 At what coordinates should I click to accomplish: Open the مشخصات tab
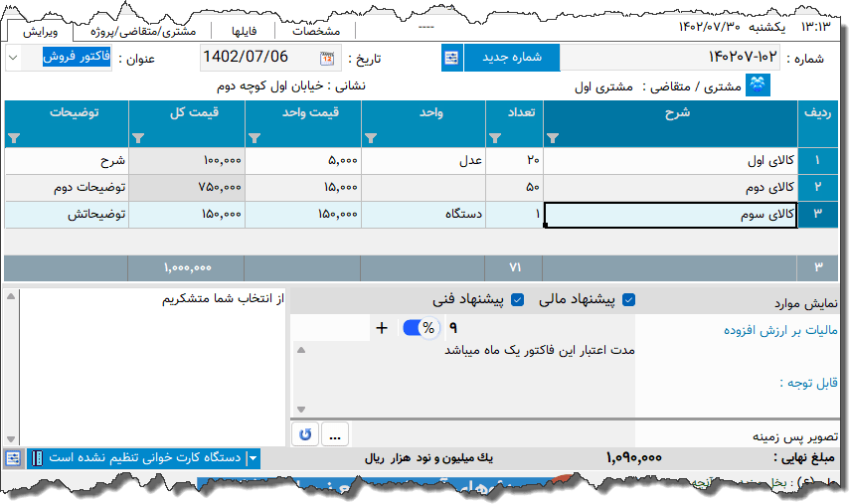click(316, 32)
